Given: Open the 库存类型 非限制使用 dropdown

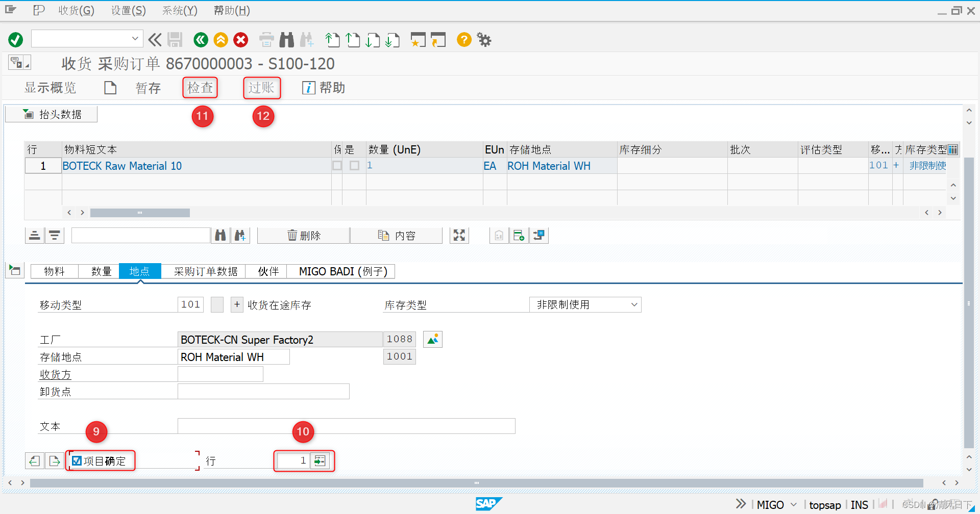Looking at the screenshot, I should tap(634, 304).
